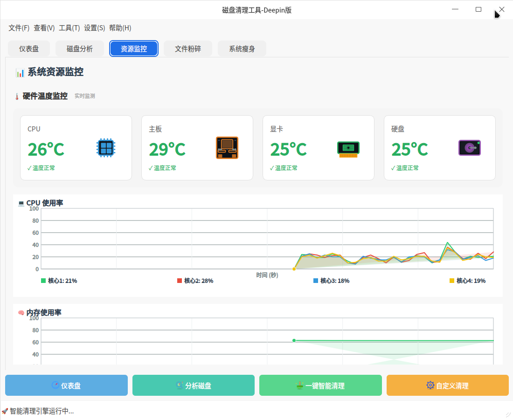Maximize the 磁盘清理工具 window
The height and width of the screenshot is (420, 513).
[x=478, y=9]
